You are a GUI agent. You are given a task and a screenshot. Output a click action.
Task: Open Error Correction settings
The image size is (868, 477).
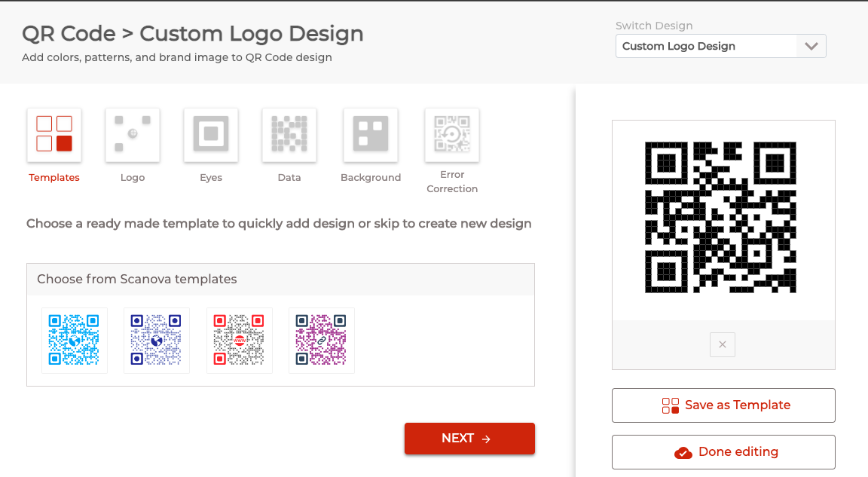[x=451, y=134]
